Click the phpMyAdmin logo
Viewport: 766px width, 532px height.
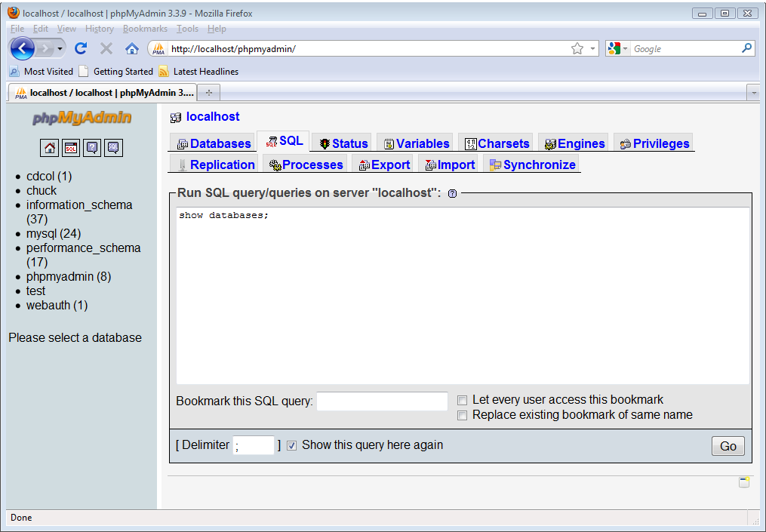pyautogui.click(x=82, y=118)
